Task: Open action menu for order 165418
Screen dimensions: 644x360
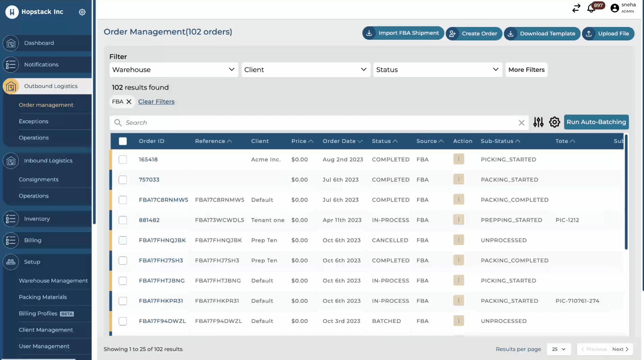Action: click(458, 159)
